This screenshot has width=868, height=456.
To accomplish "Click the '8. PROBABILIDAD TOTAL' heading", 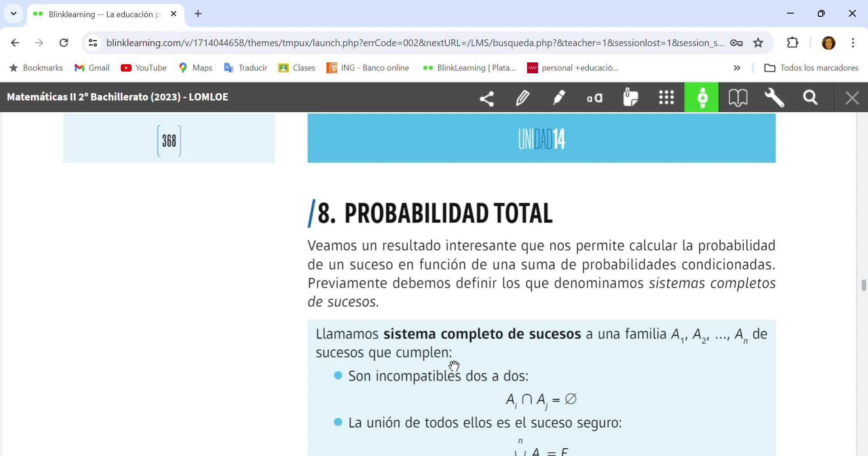I will coord(430,213).
